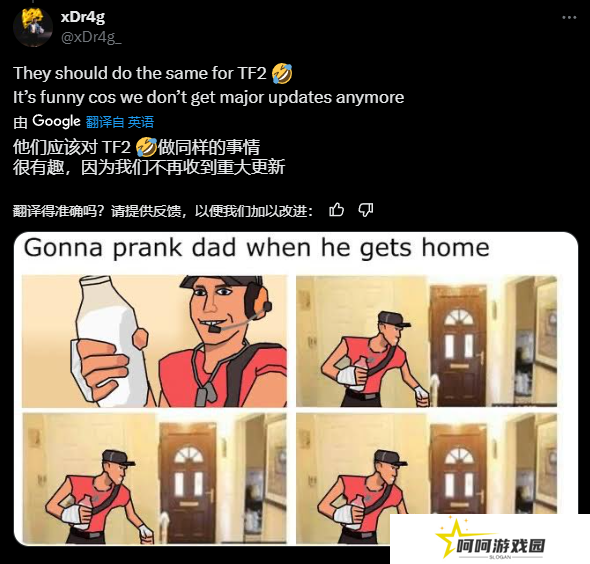Open the xDr4g display name link
590x564 pixels.
point(83,17)
